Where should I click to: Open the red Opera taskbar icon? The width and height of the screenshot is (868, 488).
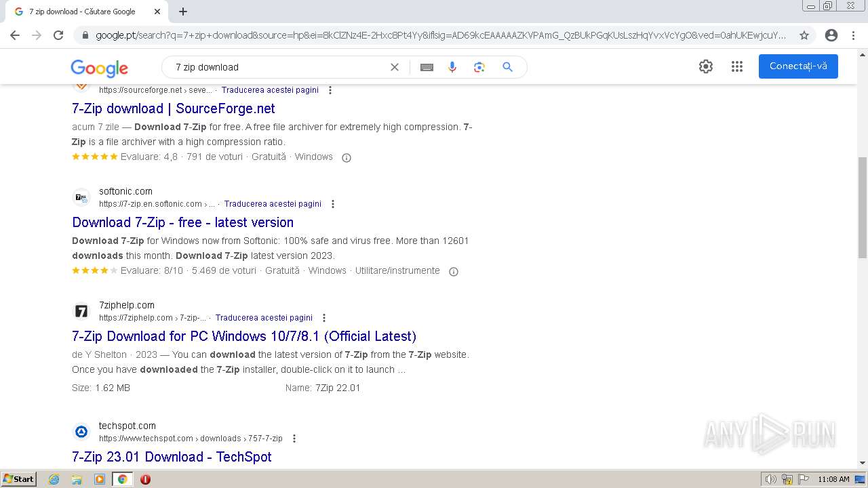[145, 479]
